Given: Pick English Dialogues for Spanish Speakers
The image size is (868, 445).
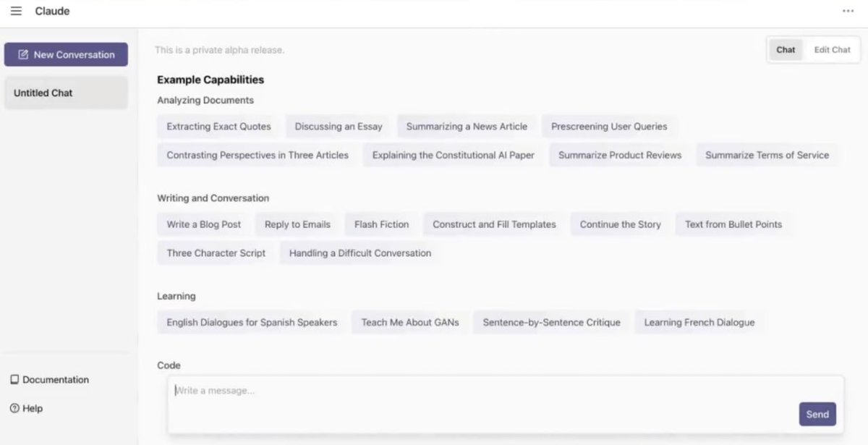Looking at the screenshot, I should point(252,322).
